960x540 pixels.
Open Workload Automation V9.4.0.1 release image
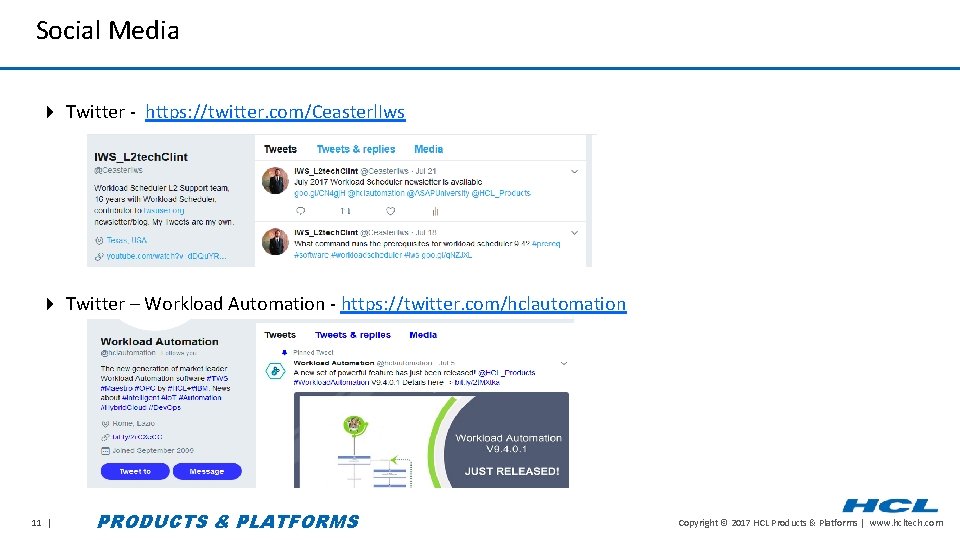tap(431, 440)
